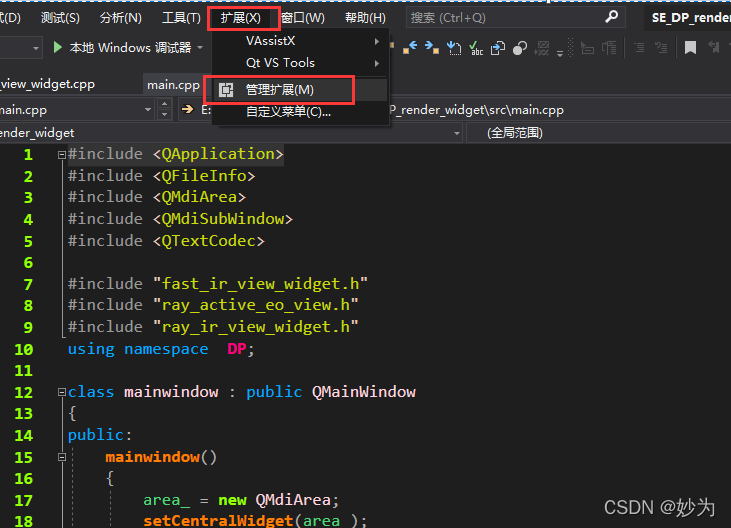Click the greyed-out hatched boxes toolbar icon

click(x=542, y=48)
